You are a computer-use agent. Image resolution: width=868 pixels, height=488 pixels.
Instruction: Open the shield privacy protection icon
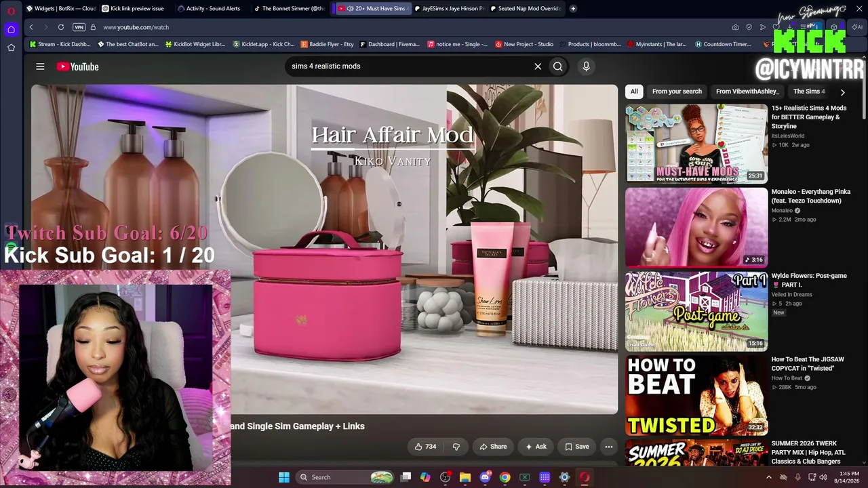tap(749, 27)
